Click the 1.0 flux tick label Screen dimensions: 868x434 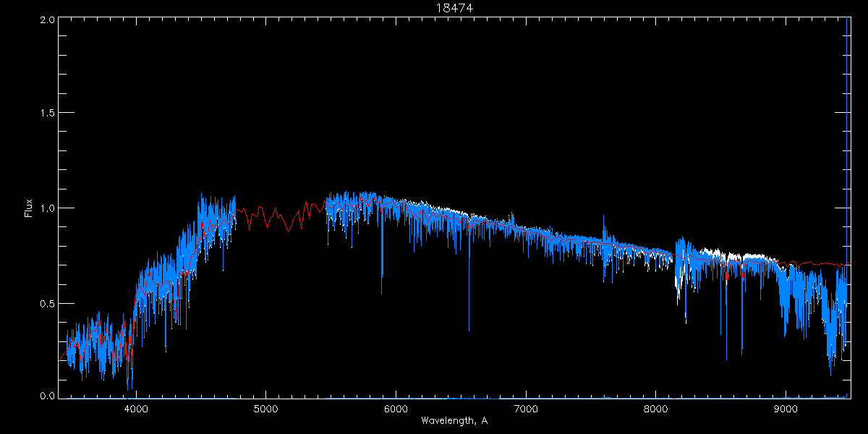pyautogui.click(x=46, y=208)
